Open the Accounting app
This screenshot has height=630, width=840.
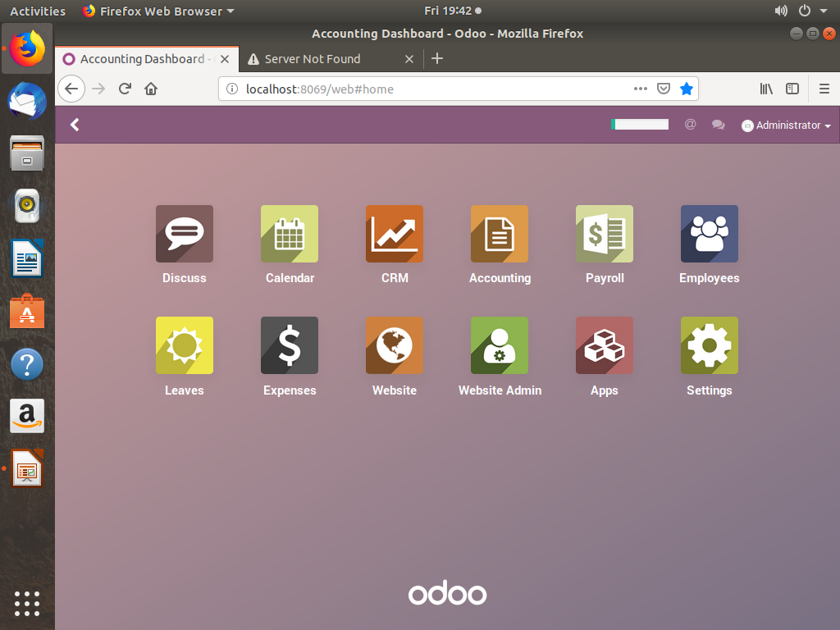(500, 234)
